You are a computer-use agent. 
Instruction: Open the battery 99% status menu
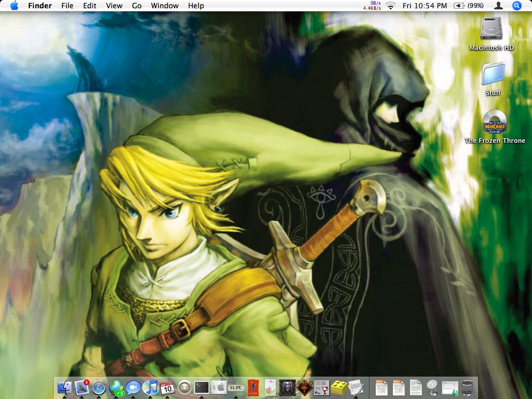pos(469,5)
